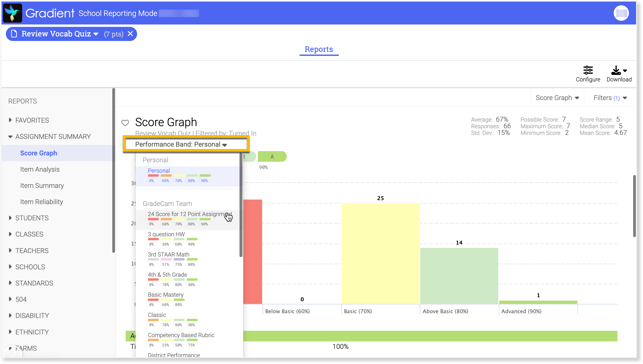
Task: Click the Download icon
Action: pos(616,70)
